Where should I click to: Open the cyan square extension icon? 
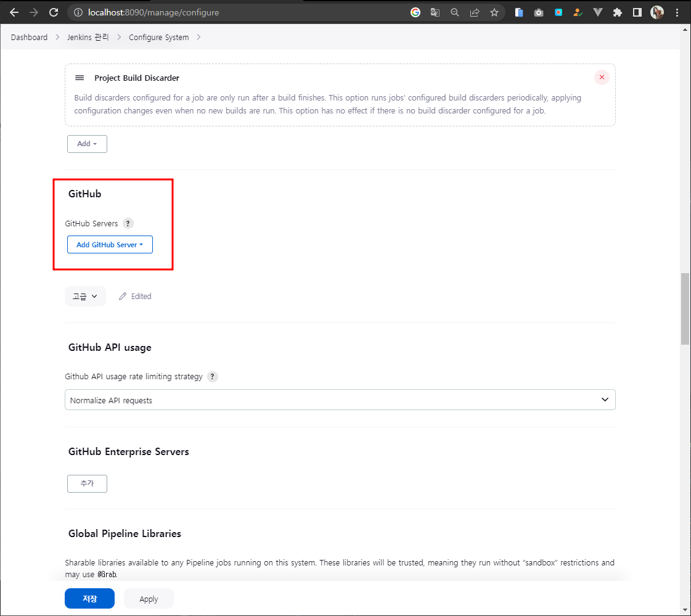558,12
